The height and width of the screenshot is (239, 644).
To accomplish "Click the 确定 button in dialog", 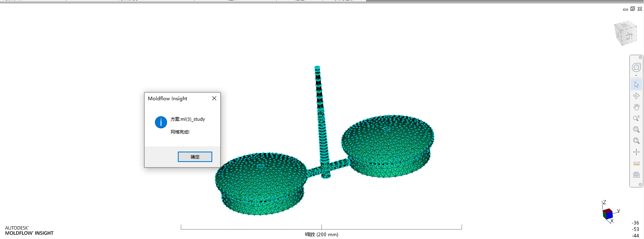I will [x=195, y=157].
